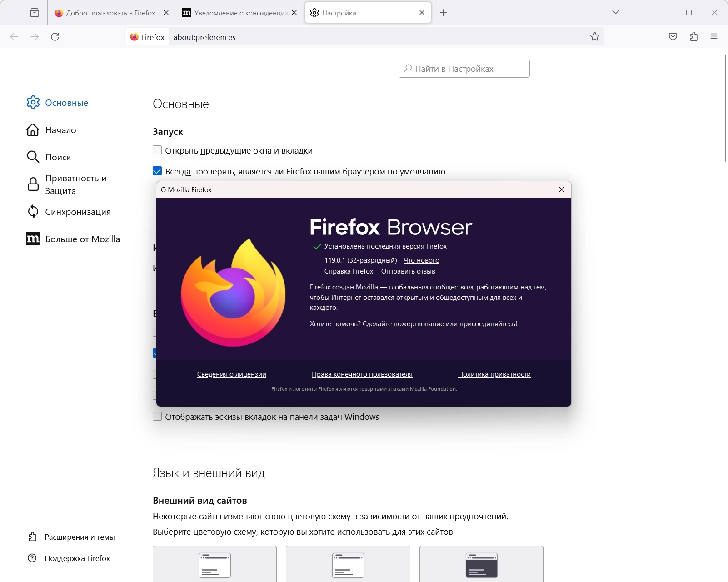The width and height of the screenshot is (728, 582).
Task: Open the Начало settings category
Action: [x=51, y=130]
